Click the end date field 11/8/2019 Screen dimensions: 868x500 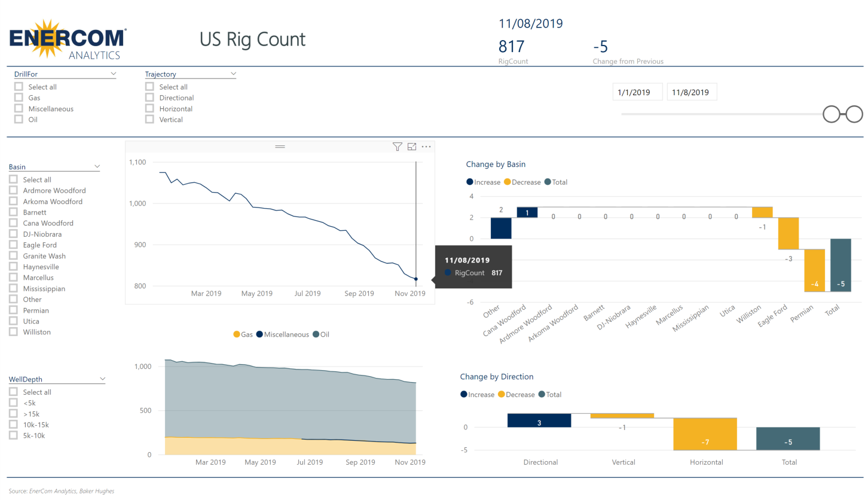pyautogui.click(x=691, y=92)
